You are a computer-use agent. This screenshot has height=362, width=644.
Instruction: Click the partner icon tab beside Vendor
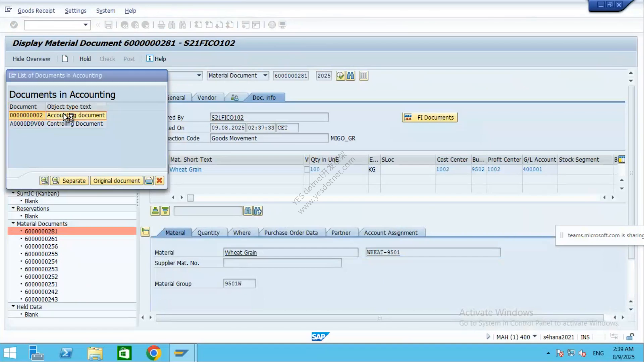(x=234, y=98)
